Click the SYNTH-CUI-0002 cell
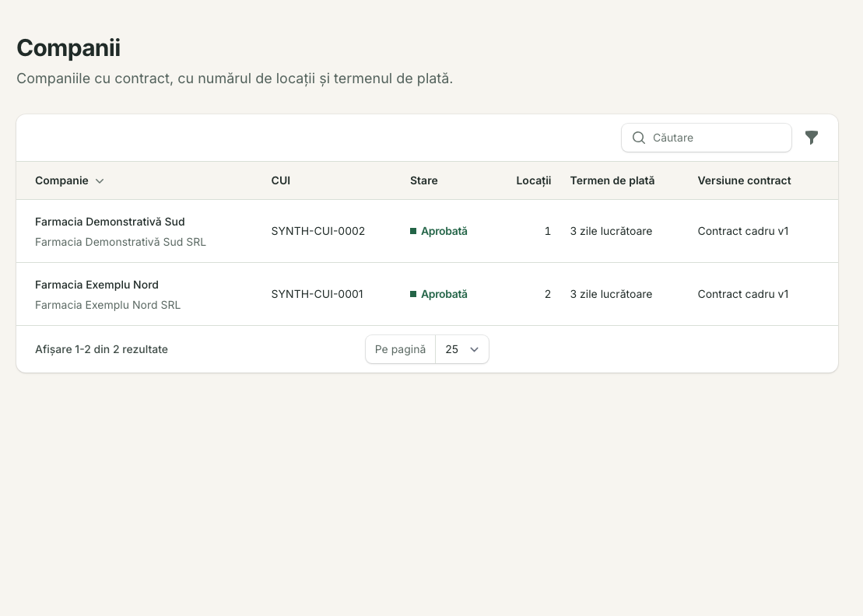This screenshot has height=616, width=863. click(318, 231)
